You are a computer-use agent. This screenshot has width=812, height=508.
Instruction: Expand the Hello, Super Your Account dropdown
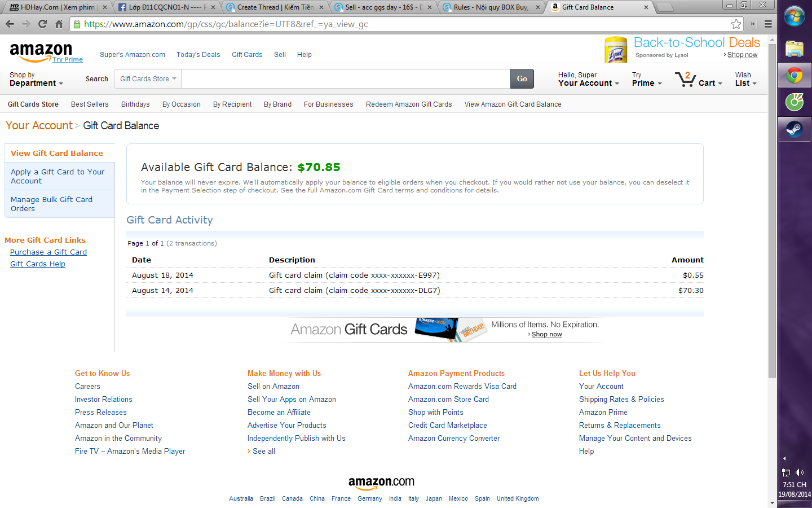588,79
